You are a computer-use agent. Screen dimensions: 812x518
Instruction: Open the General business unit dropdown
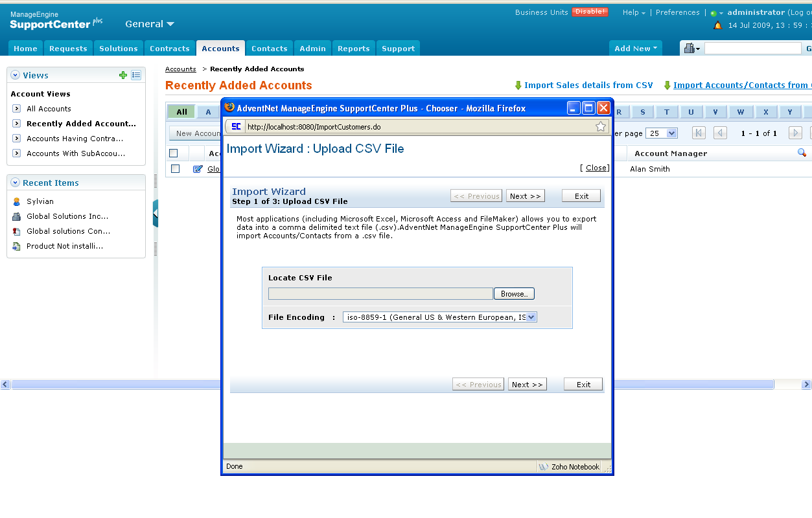point(150,24)
